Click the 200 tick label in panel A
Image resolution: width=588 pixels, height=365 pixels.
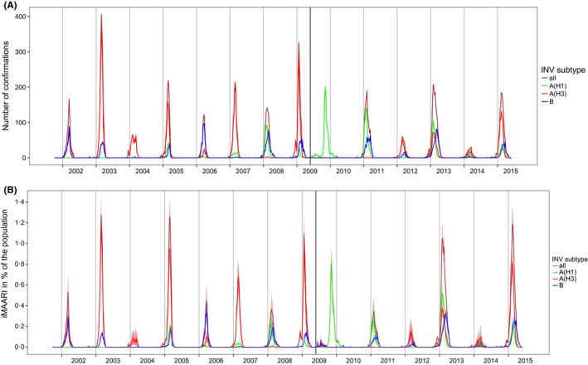19,87
